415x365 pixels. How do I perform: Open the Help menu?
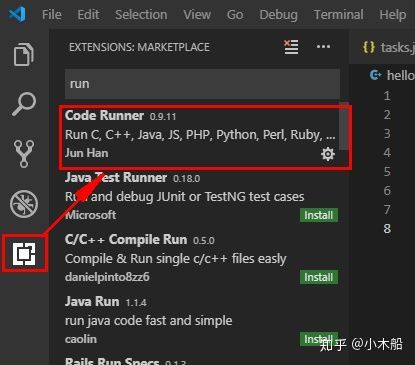click(x=393, y=15)
